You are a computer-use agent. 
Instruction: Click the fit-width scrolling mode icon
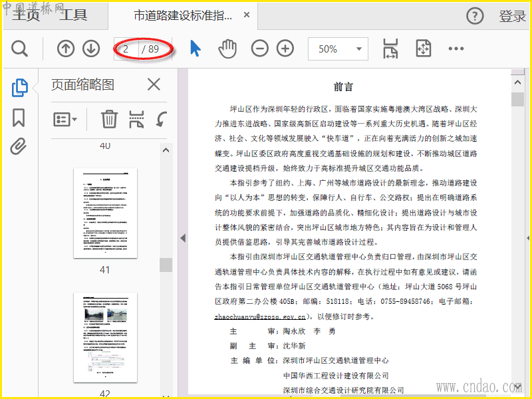click(390, 49)
